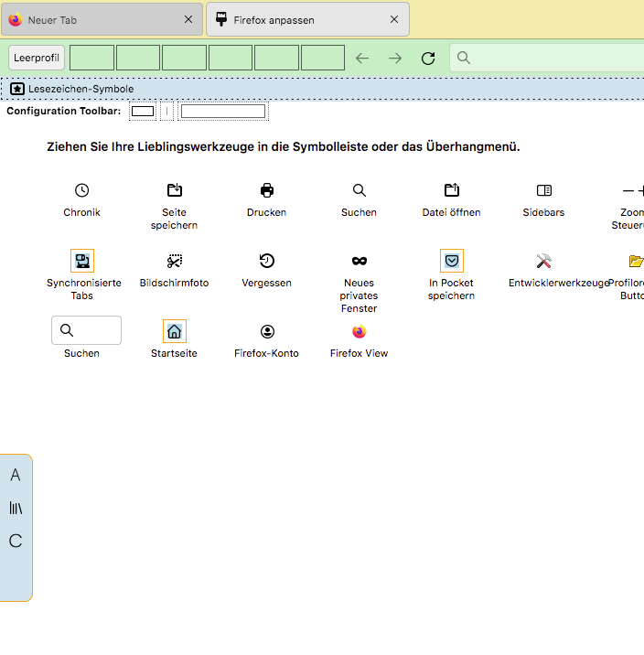Click the Chronik clock icon
This screenshot has height=655, width=644.
(x=82, y=190)
